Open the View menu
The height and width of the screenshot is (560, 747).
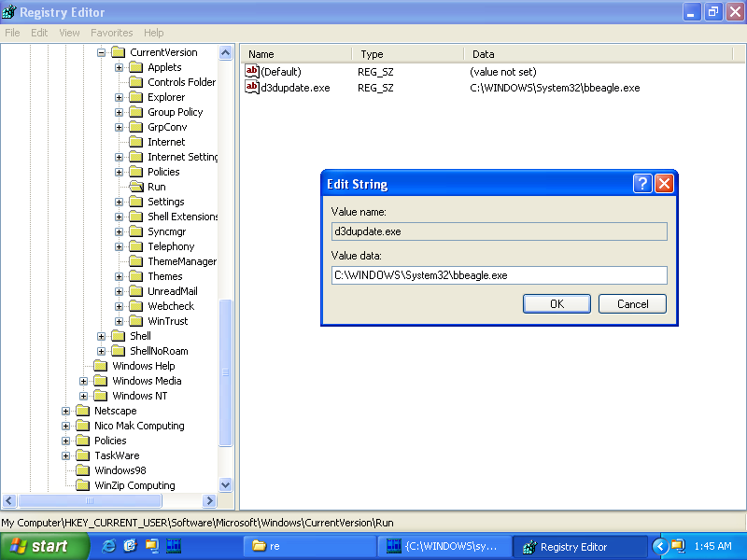pos(69,33)
